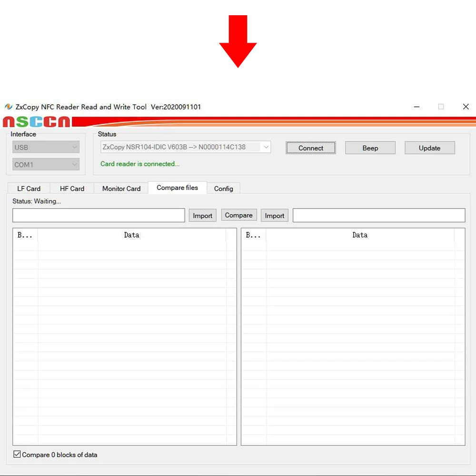Screen dimensions: 476x476
Task: Open the COM1 port dropdown
Action: 46,165
